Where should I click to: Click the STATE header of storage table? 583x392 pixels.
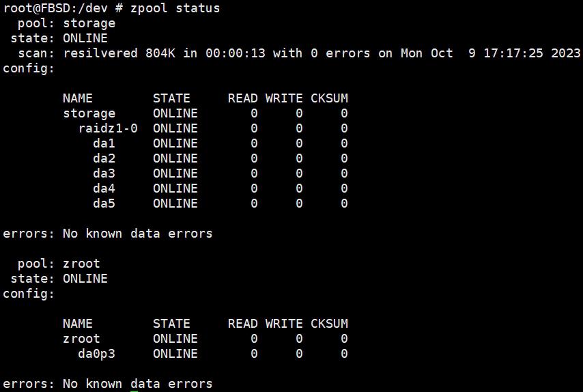[x=171, y=98]
